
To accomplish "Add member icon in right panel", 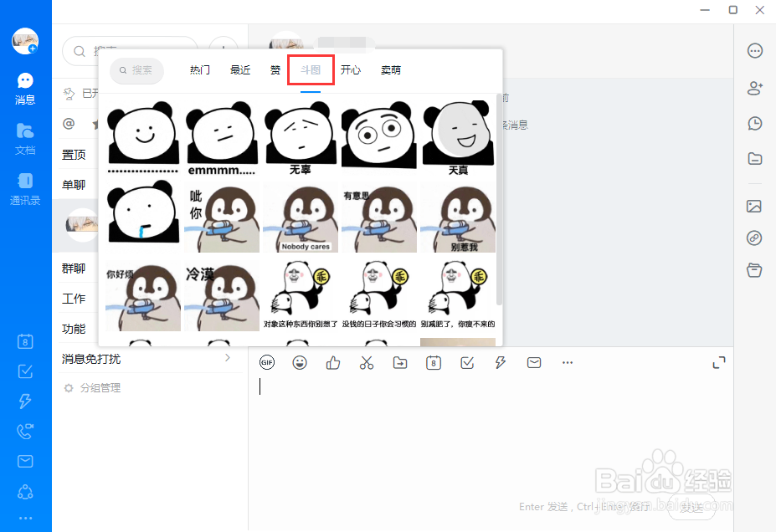I will (x=755, y=88).
